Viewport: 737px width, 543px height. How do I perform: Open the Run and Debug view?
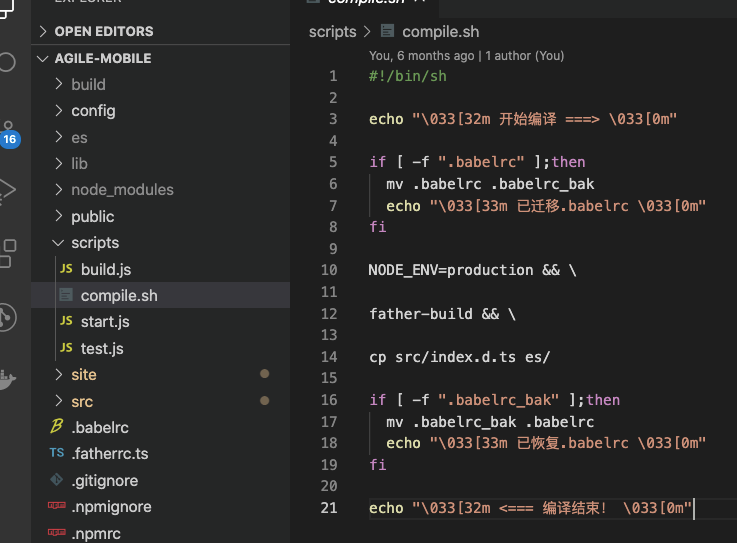[x=7, y=190]
